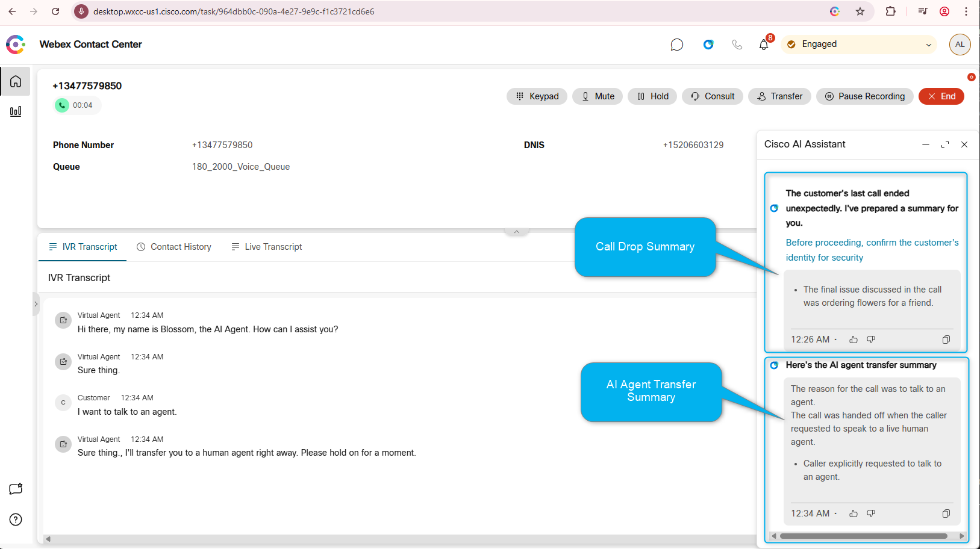Switch to the Contact History tab
Viewport: 980px width, 549px height.
coord(174,247)
